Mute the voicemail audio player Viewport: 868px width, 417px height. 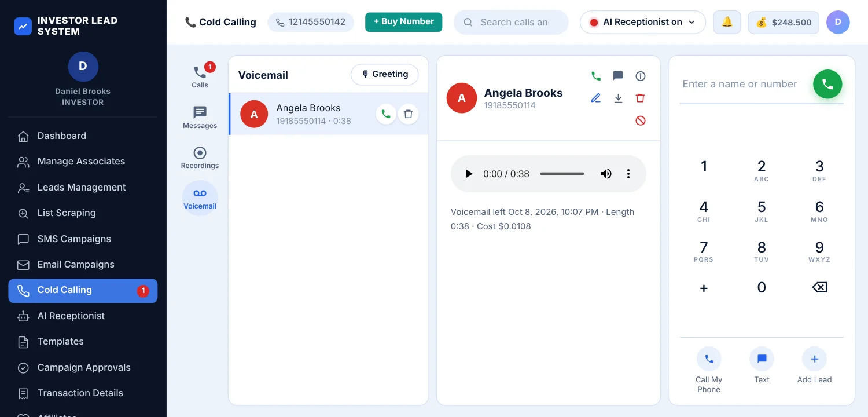tap(606, 174)
